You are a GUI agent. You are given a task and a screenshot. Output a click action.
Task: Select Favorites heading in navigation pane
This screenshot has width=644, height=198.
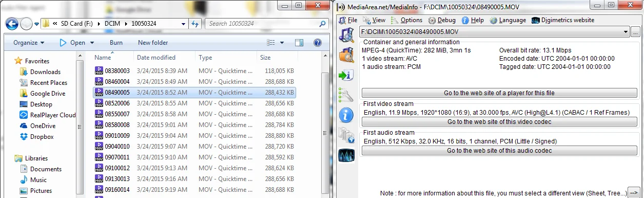pos(37,61)
